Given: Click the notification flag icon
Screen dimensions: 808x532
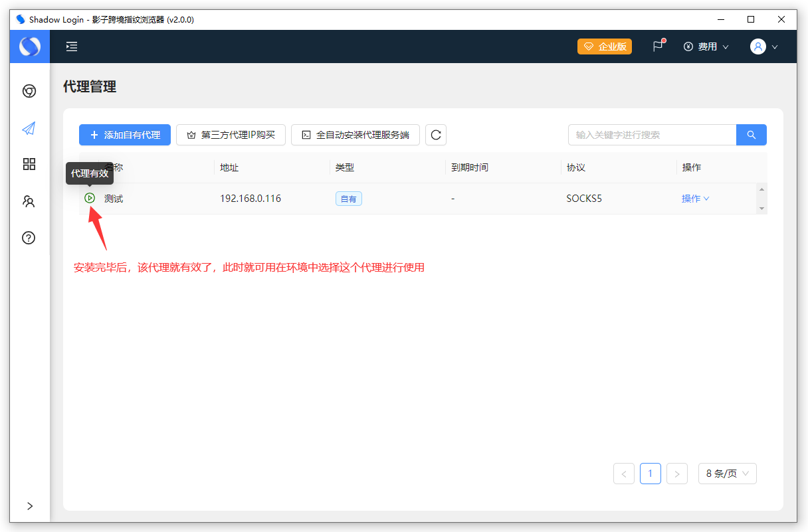Looking at the screenshot, I should (658, 46).
